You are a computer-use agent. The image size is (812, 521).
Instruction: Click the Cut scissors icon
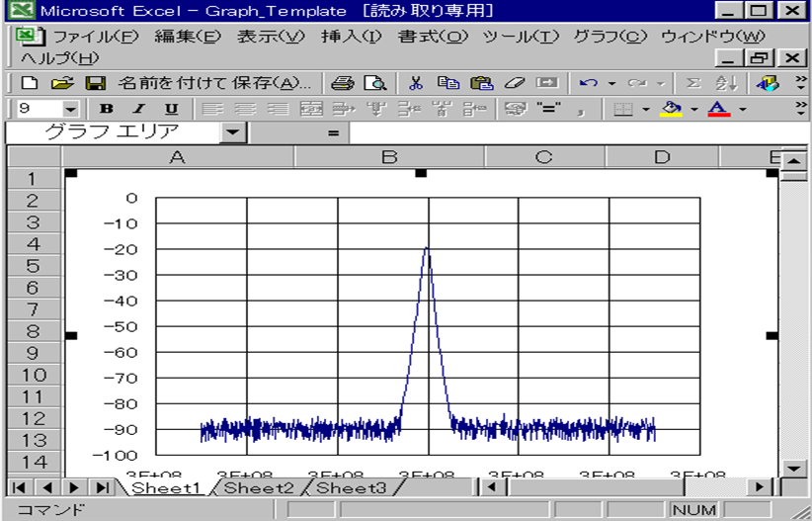(416, 83)
